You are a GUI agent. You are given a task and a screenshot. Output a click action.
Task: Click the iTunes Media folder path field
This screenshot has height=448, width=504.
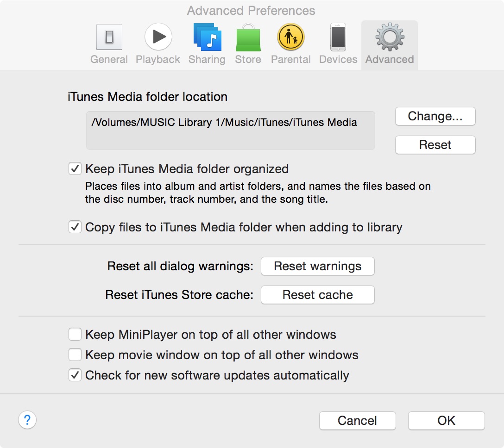231,131
